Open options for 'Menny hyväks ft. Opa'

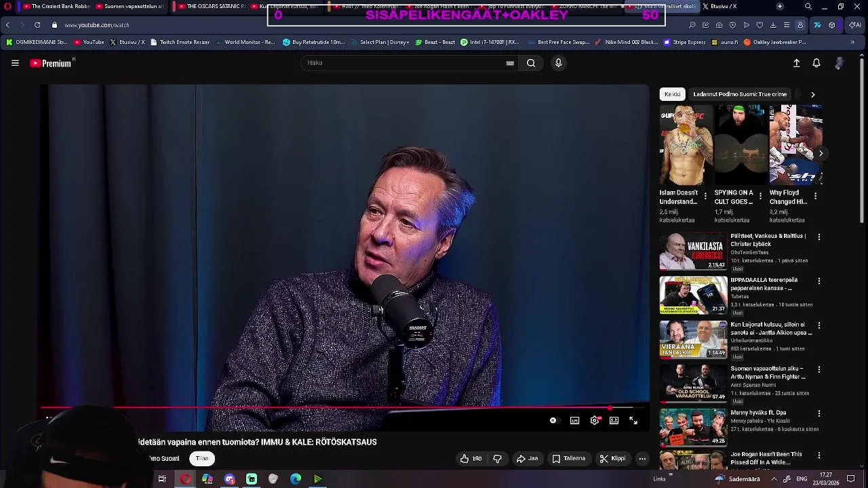click(x=818, y=413)
